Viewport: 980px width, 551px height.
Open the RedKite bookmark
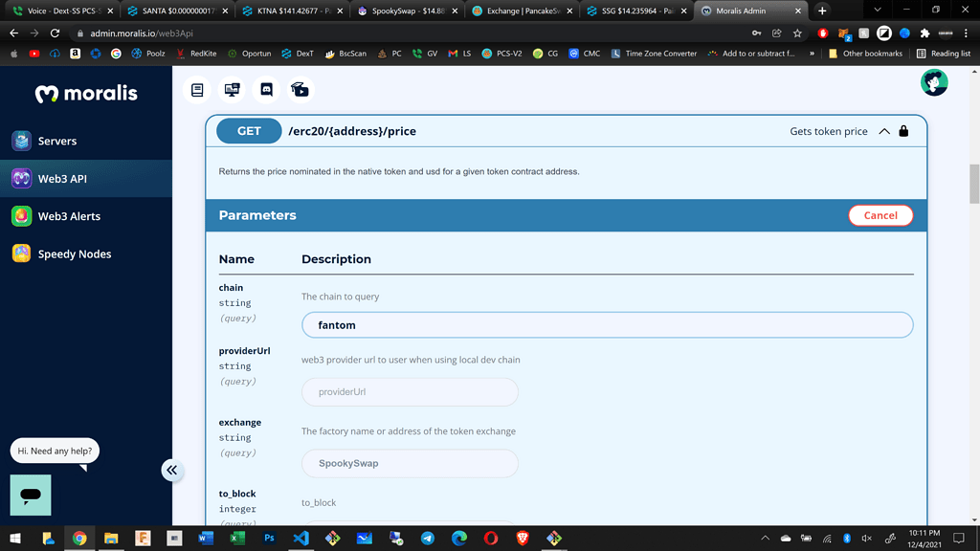click(x=196, y=54)
